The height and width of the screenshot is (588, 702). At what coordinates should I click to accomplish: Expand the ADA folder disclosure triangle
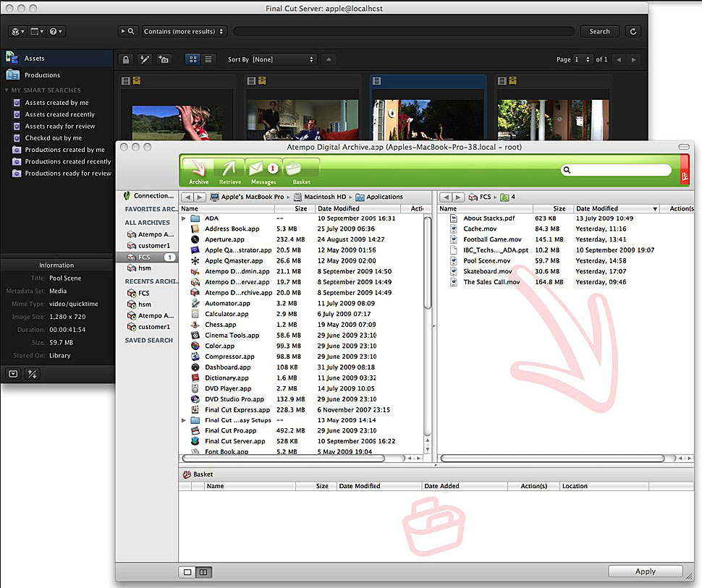point(184,218)
